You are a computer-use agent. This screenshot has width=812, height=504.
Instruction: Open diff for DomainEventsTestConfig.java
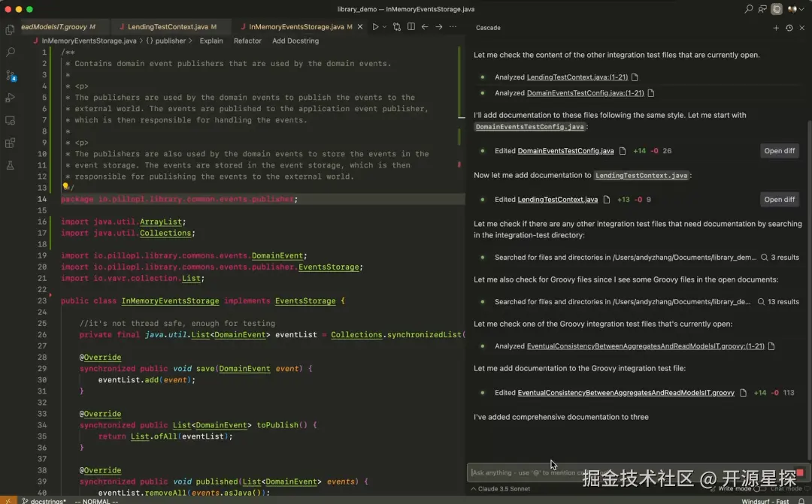point(779,151)
